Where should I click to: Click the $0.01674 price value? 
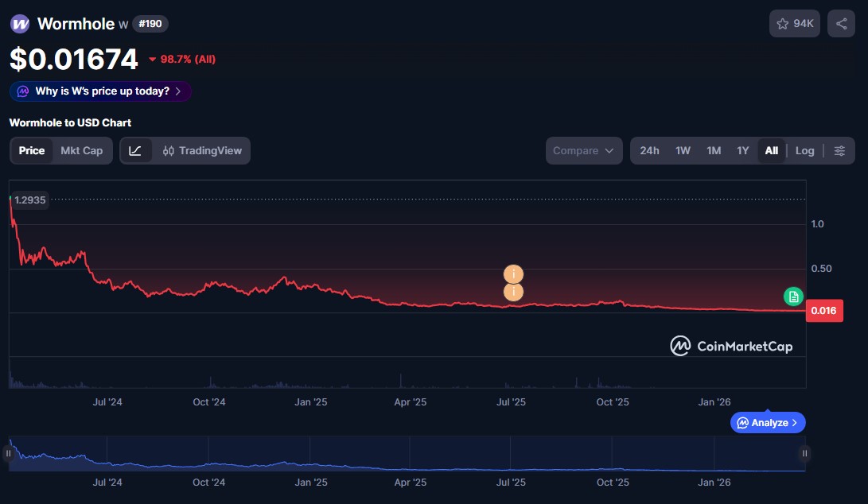pos(74,59)
